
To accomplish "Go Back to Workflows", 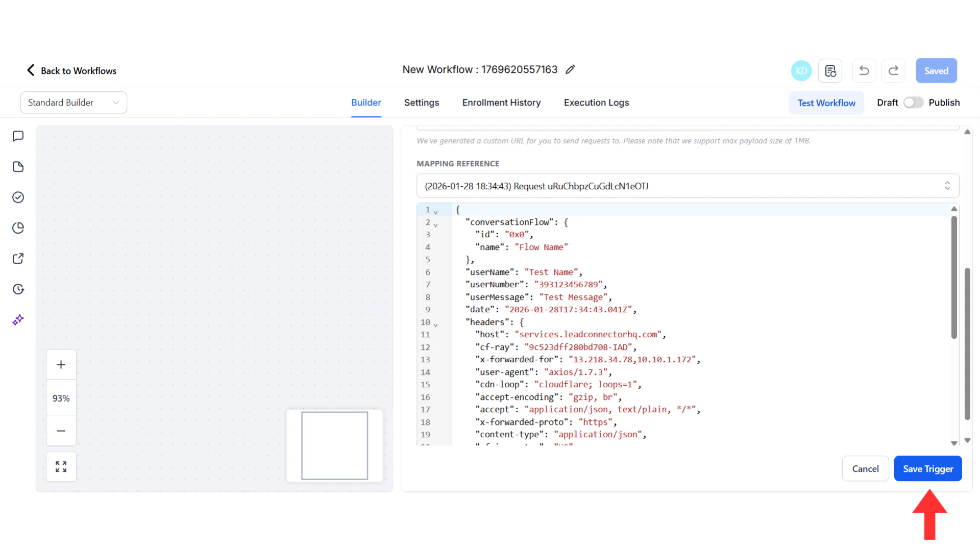I will (71, 70).
